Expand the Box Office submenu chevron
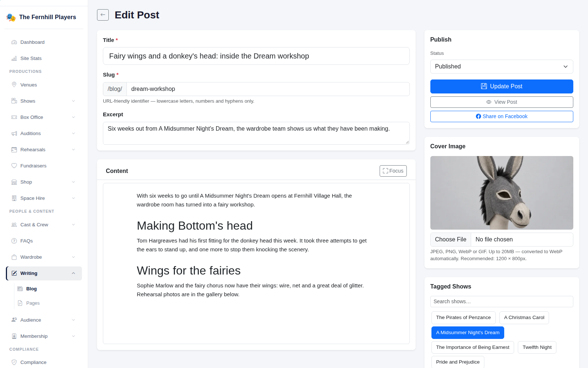 (73, 117)
